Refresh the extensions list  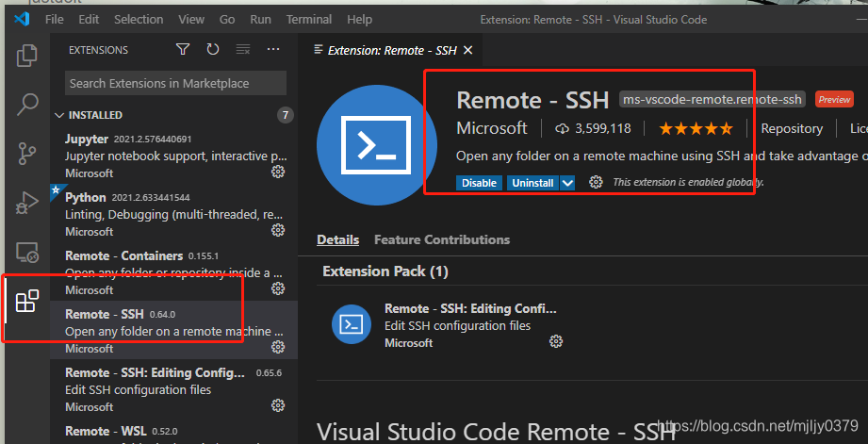tap(213, 50)
